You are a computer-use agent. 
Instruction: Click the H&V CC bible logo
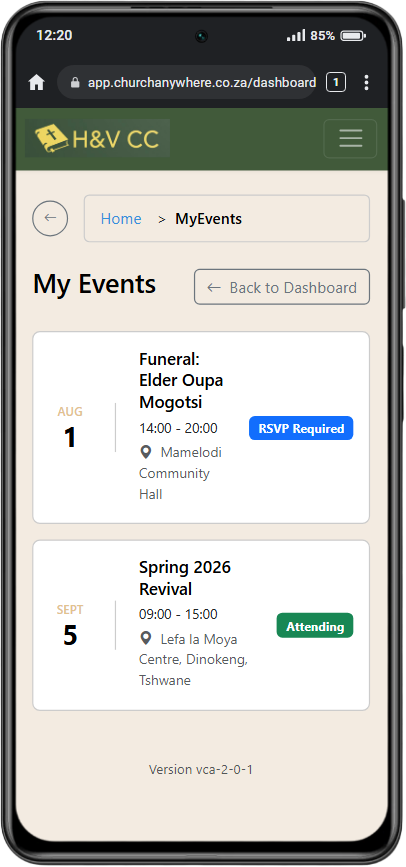pyautogui.click(x=97, y=138)
